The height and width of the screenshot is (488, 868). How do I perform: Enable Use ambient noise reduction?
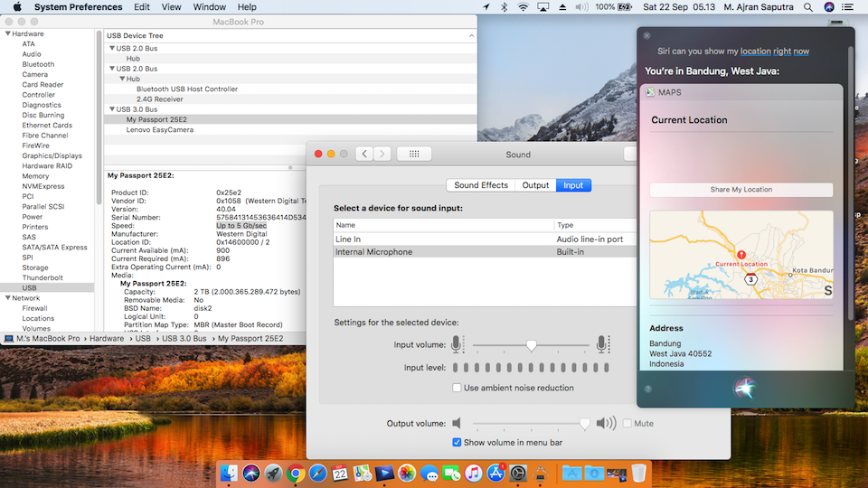coord(457,388)
